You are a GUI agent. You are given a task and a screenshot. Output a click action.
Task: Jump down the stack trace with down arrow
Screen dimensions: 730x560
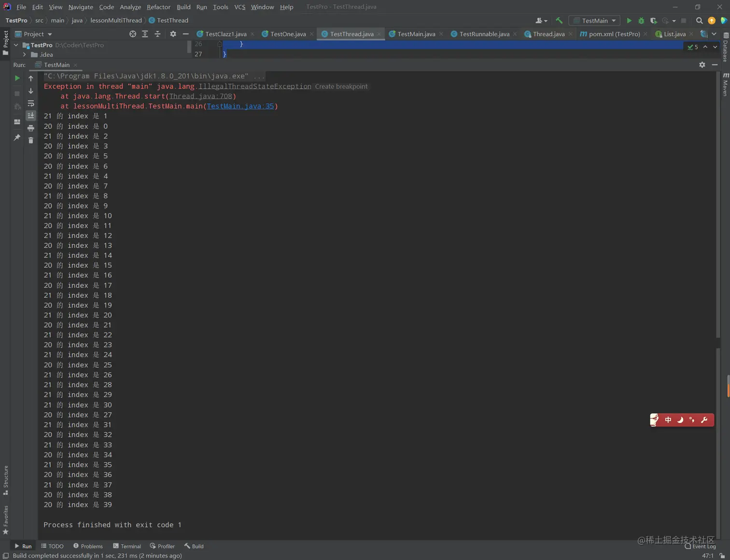pyautogui.click(x=31, y=91)
